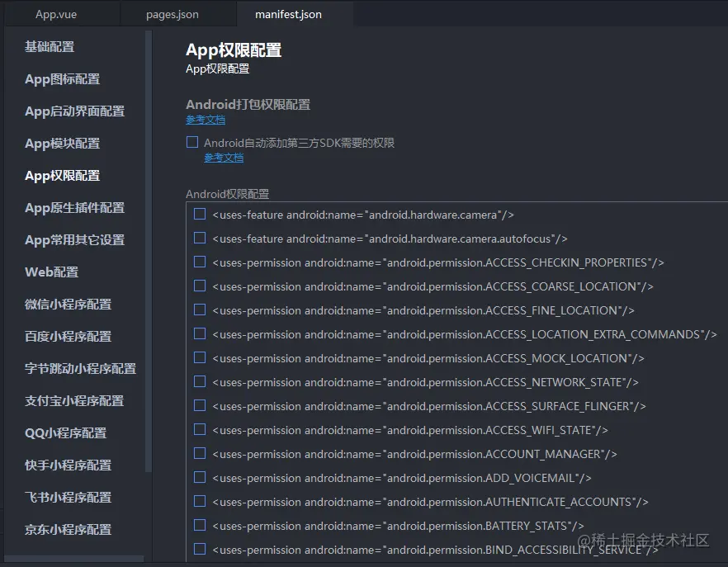Switch to the App.vue tab
The width and height of the screenshot is (728, 567).
coord(56,14)
